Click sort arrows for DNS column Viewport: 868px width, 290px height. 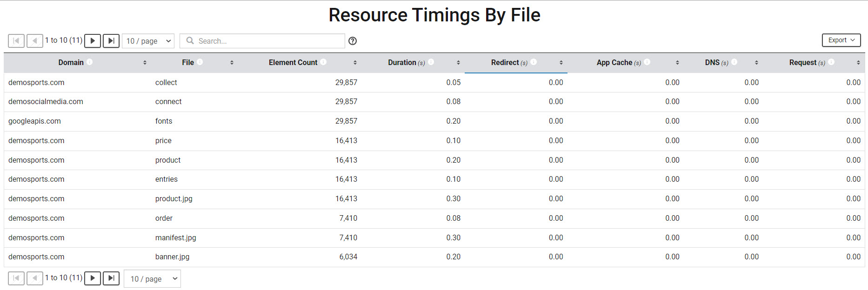pyautogui.click(x=756, y=63)
